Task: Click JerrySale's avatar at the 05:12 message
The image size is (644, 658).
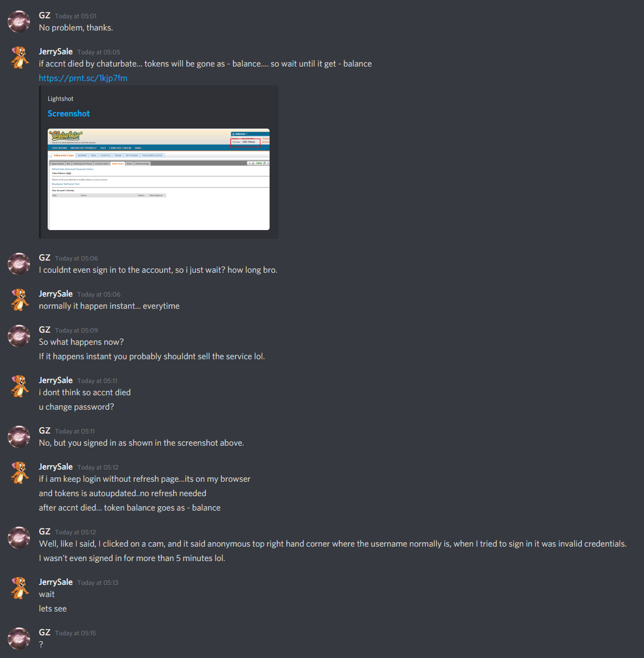Action: (19, 473)
